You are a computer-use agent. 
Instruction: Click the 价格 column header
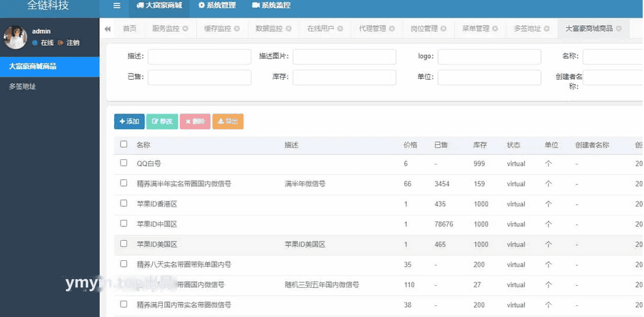[x=411, y=145]
